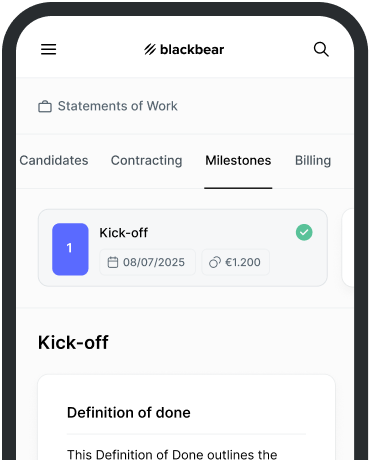The width and height of the screenshot is (370, 460).
Task: Switch to the Candidates tab
Action: (x=54, y=160)
